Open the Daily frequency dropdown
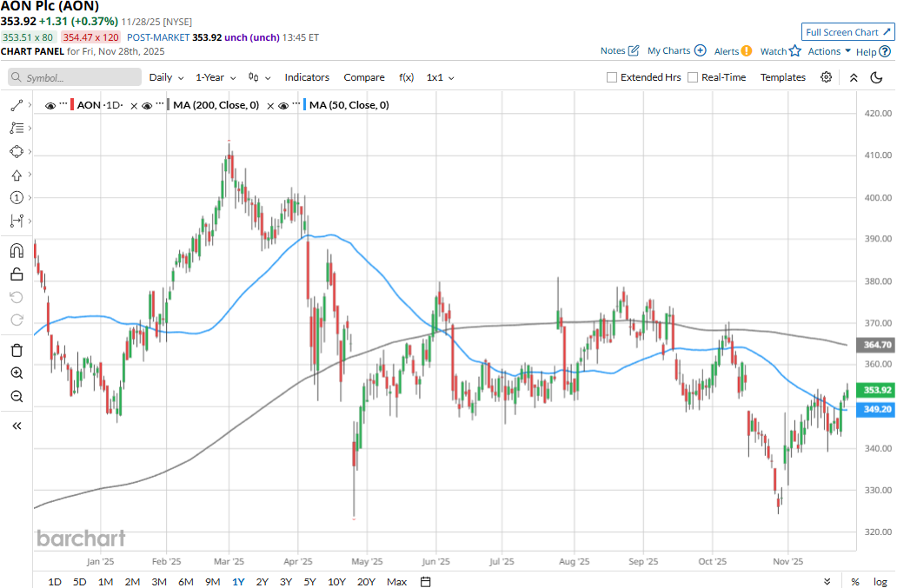 click(x=165, y=77)
